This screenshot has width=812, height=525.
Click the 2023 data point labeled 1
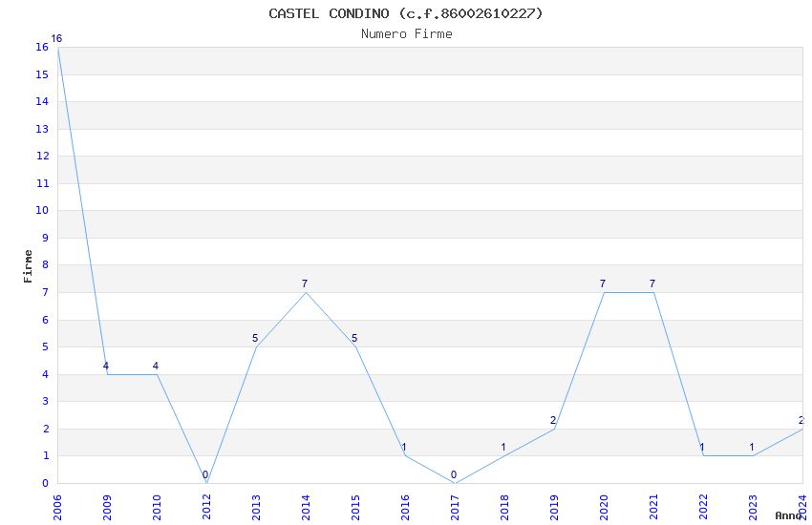752,448
